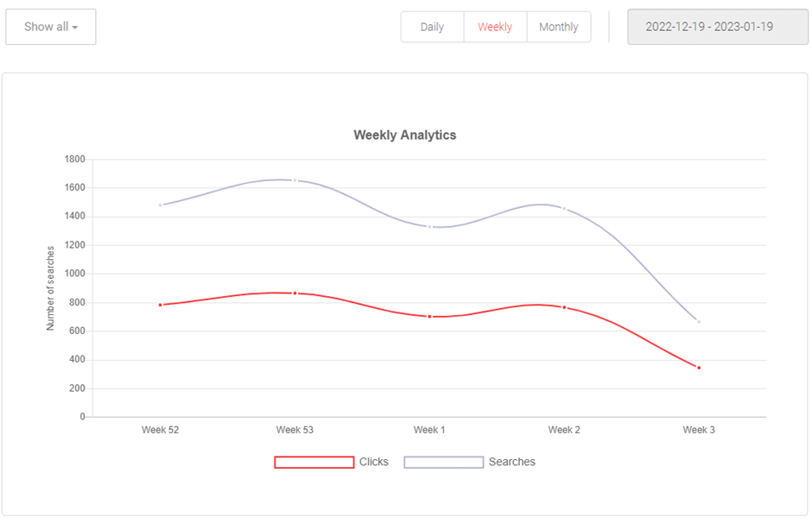
Task: Click the Week 3 axis label
Action: pyautogui.click(x=697, y=429)
